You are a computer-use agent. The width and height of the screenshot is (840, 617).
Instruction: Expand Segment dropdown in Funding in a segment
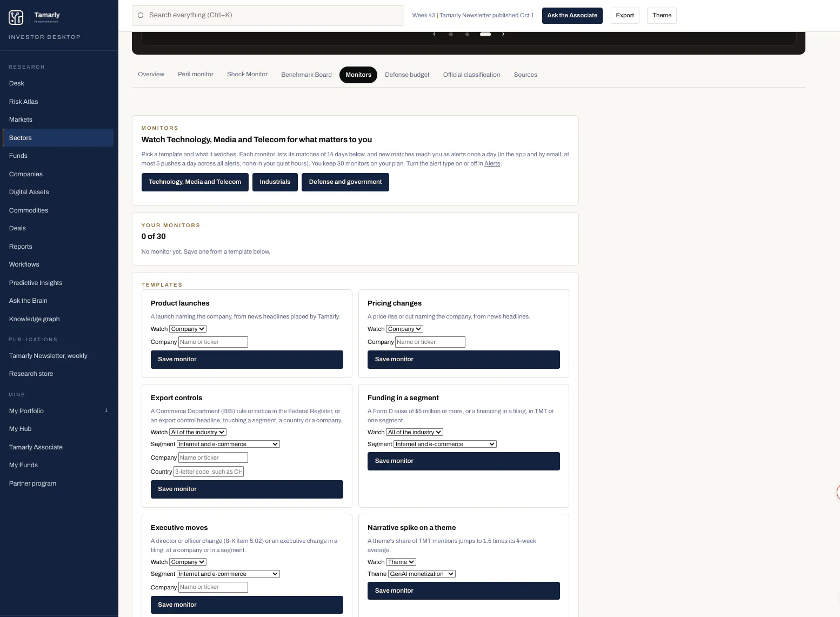445,444
